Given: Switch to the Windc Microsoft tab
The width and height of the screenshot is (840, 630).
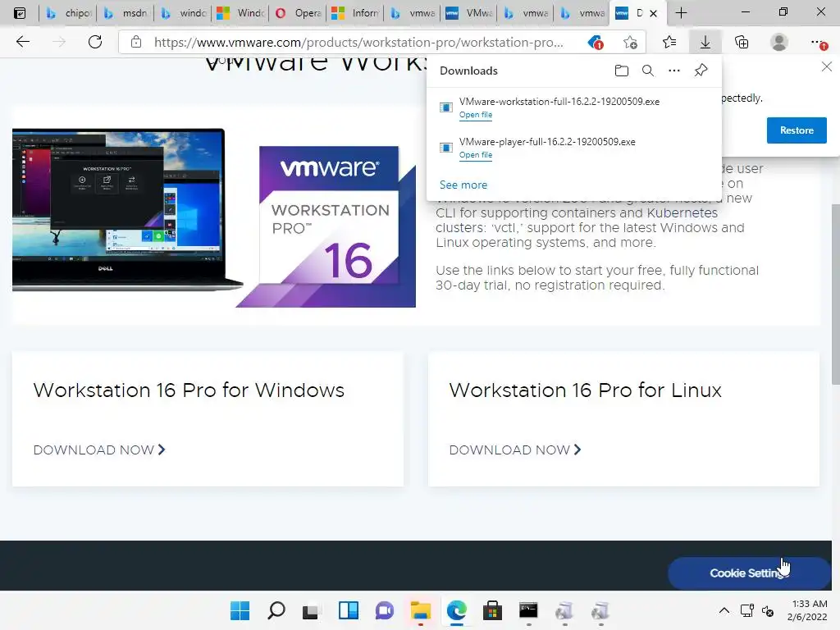Looking at the screenshot, I should point(240,13).
